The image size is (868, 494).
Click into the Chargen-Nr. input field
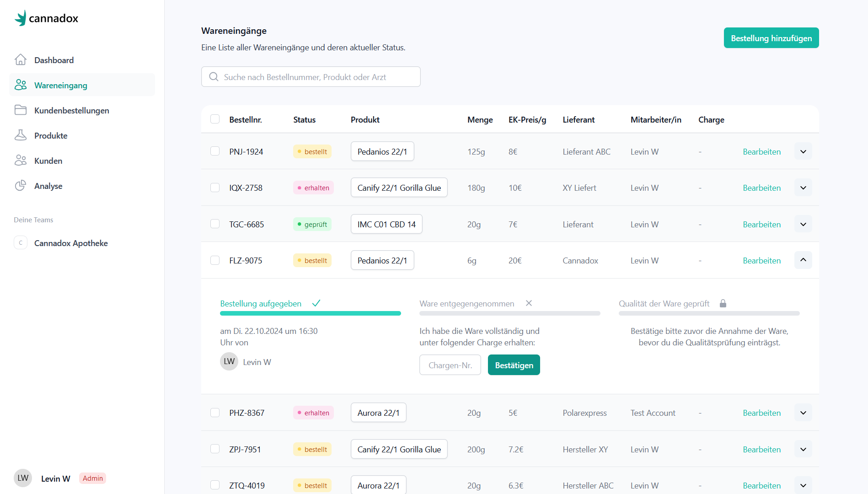450,365
